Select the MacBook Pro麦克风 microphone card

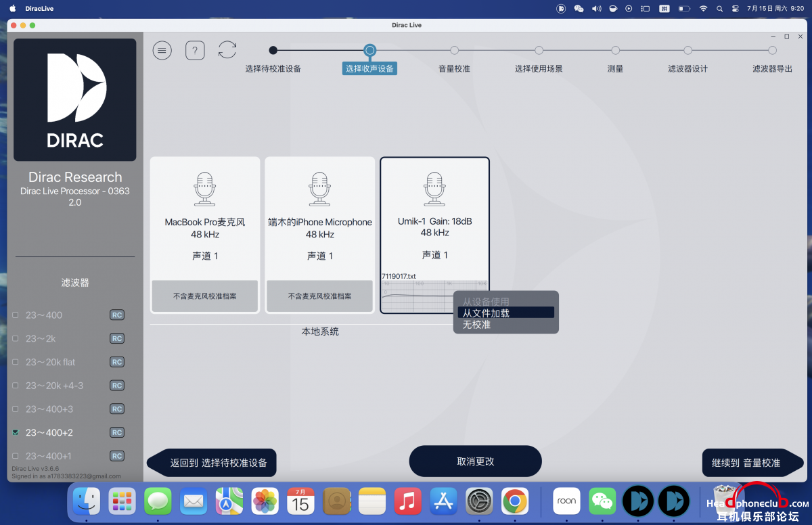pyautogui.click(x=205, y=235)
